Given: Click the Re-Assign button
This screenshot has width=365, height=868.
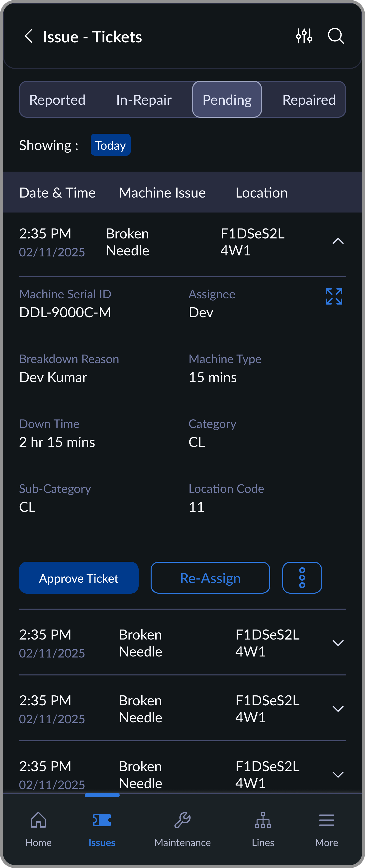Looking at the screenshot, I should coord(210,577).
